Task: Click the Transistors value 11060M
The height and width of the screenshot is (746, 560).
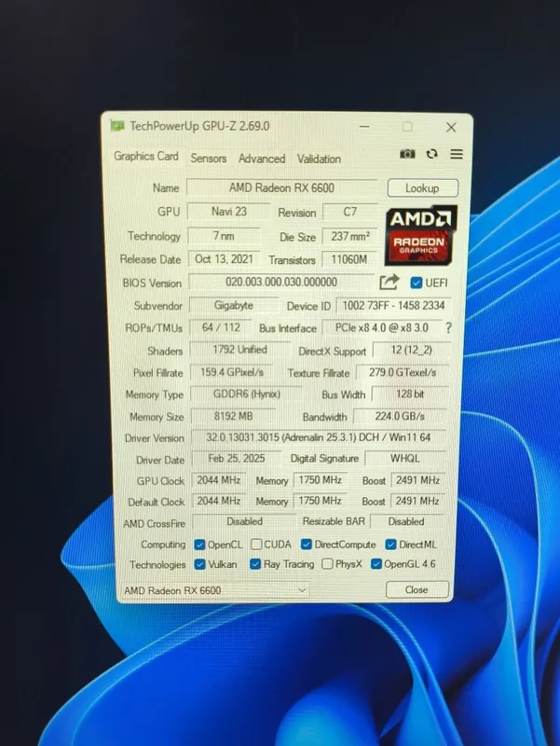Action: [348, 259]
